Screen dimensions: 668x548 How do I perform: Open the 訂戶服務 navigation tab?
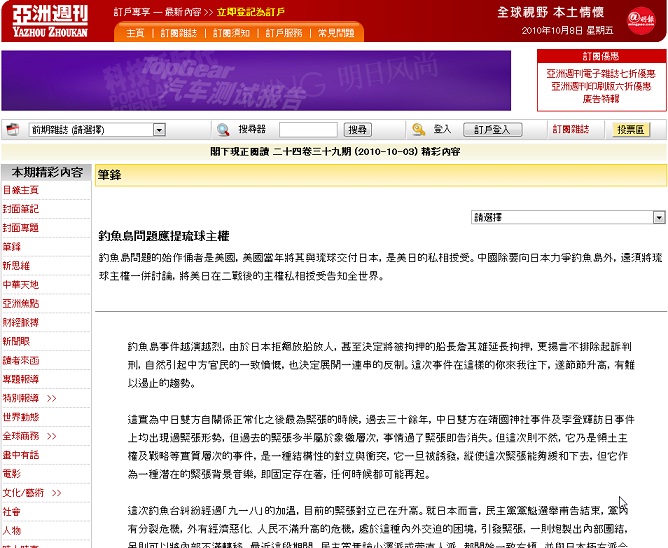click(284, 33)
